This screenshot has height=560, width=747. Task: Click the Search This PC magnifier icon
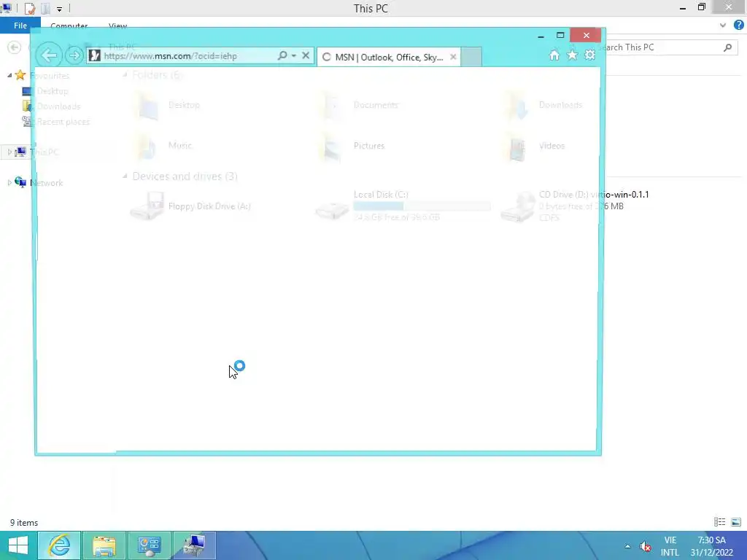[x=727, y=47]
